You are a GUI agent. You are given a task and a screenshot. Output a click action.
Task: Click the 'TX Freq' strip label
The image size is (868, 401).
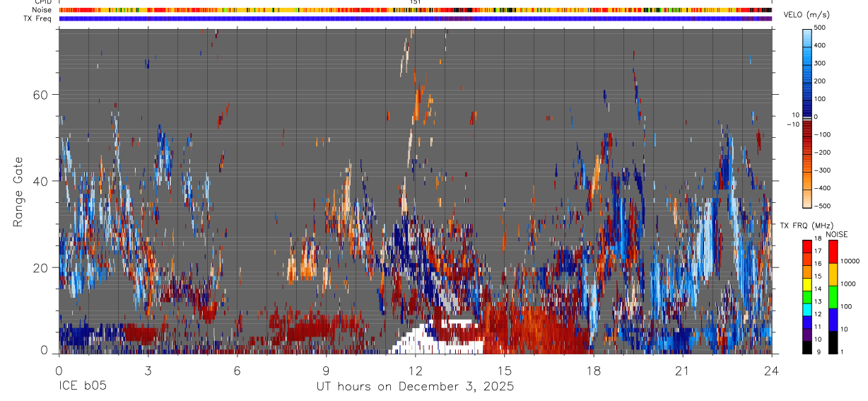[x=37, y=18]
